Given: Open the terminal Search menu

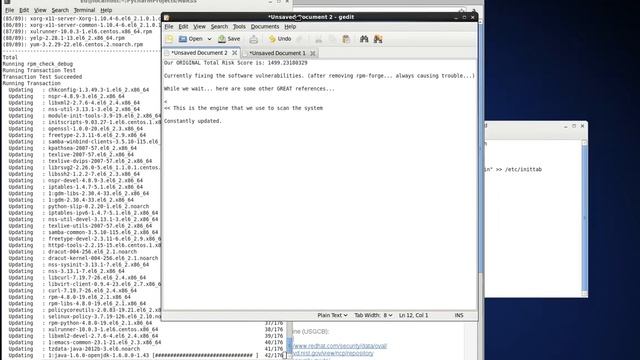Looking at the screenshot, I should point(60,10).
